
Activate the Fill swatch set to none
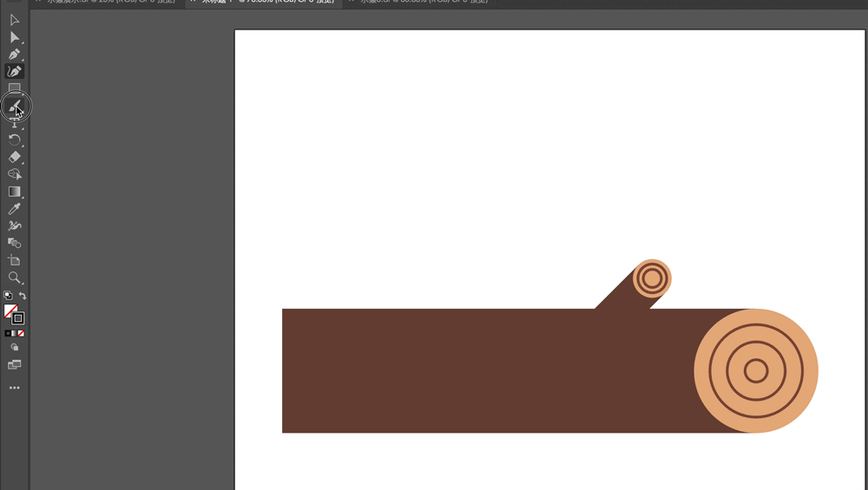(10, 310)
